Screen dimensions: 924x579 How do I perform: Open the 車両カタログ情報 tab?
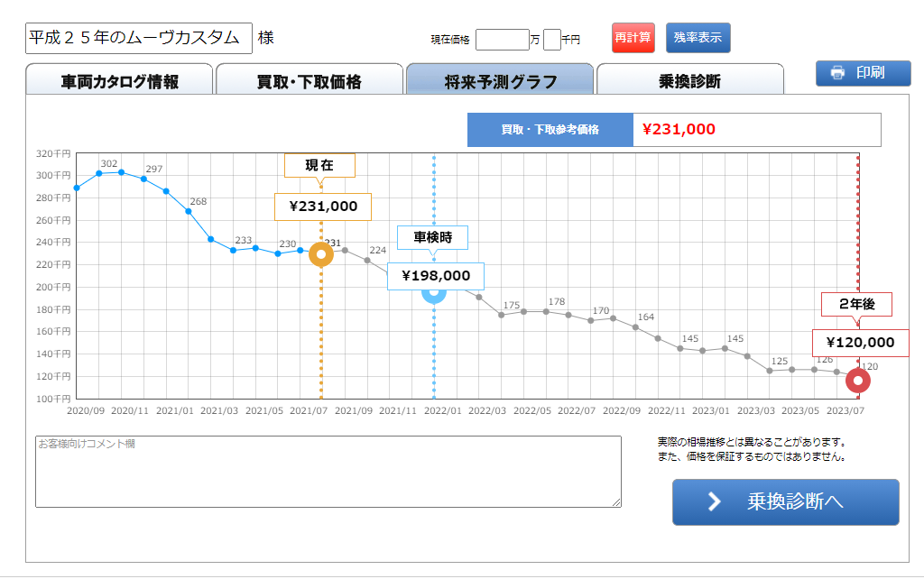click(x=119, y=80)
